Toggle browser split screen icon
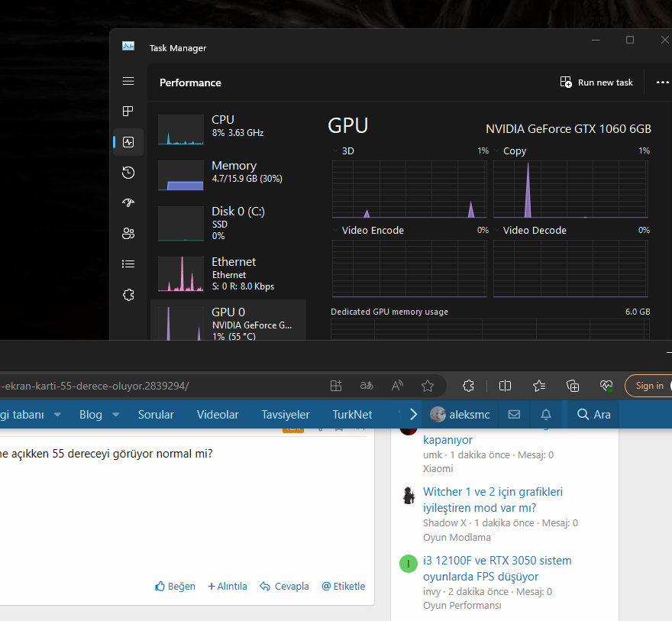 point(505,386)
